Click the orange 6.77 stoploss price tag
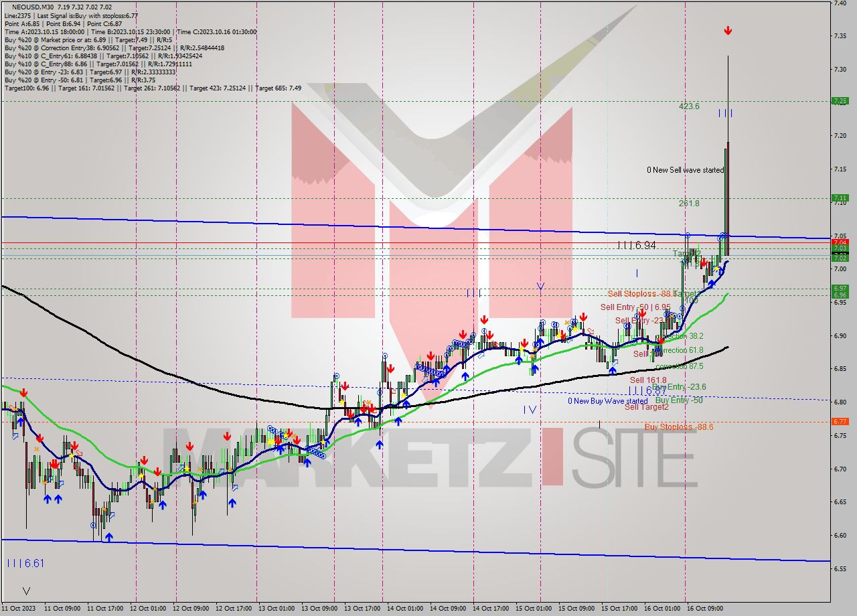The image size is (857, 616). pyautogui.click(x=840, y=421)
